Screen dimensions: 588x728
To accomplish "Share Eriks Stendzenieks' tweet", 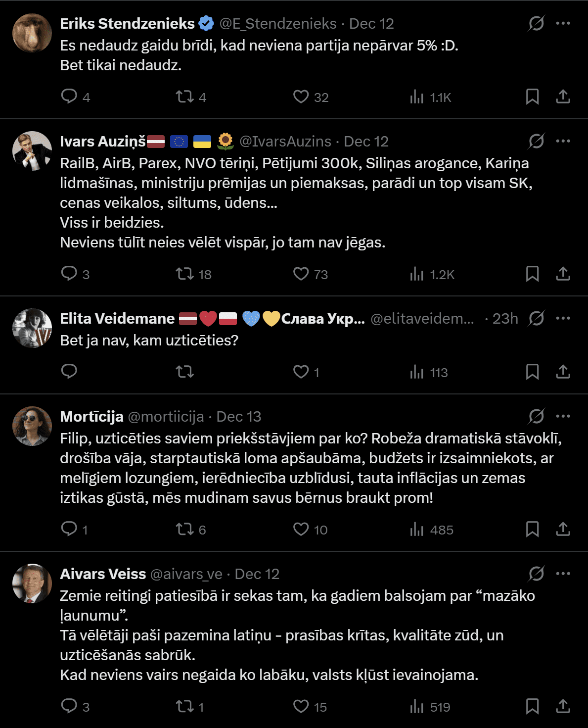I will pyautogui.click(x=563, y=97).
